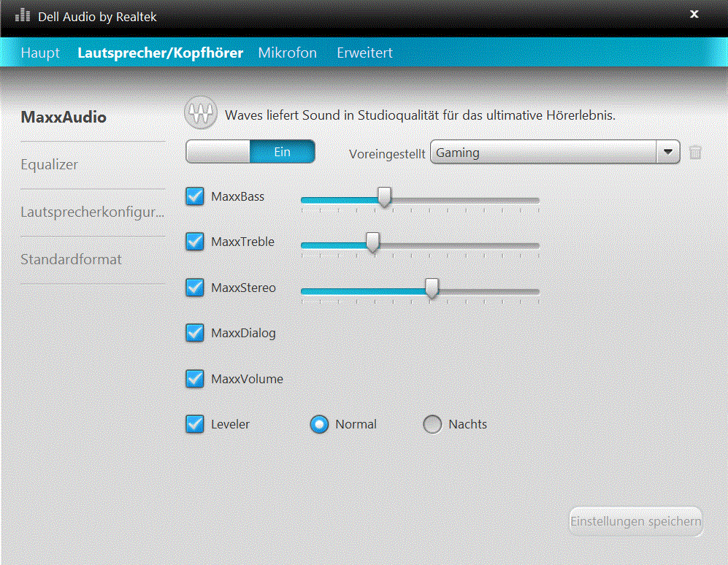728x565 pixels.
Task: Click the Einstellungen speichern button
Action: [x=635, y=521]
